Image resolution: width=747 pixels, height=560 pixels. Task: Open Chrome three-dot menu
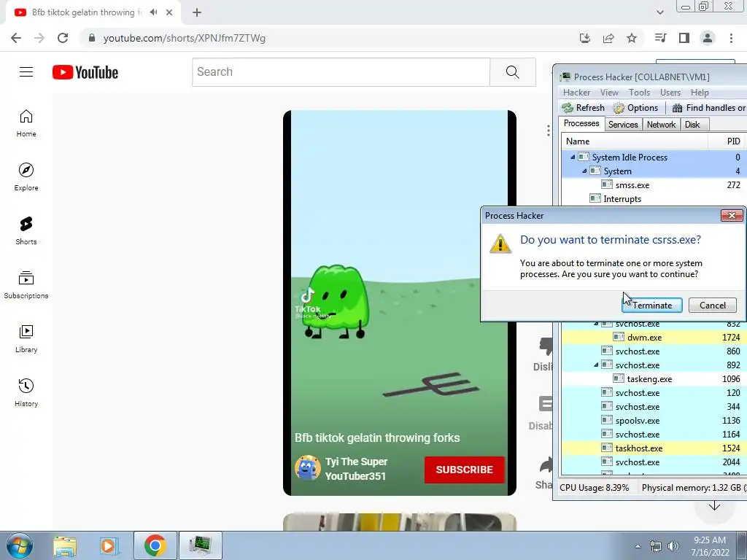coord(731,38)
